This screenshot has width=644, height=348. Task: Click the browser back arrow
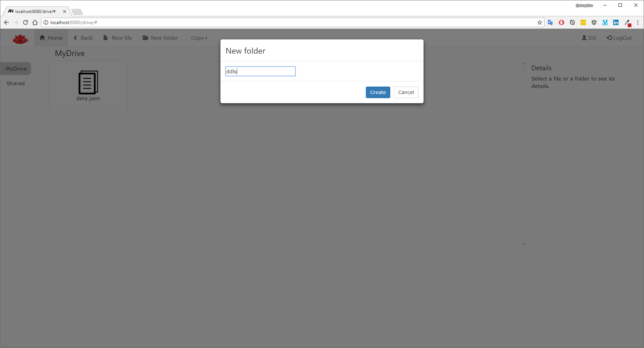[x=6, y=22]
